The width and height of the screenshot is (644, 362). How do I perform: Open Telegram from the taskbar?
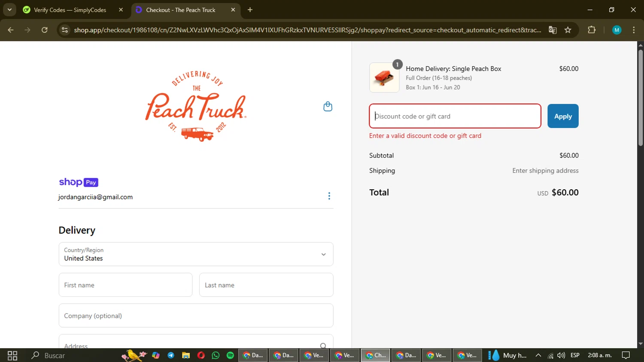pyautogui.click(x=171, y=355)
